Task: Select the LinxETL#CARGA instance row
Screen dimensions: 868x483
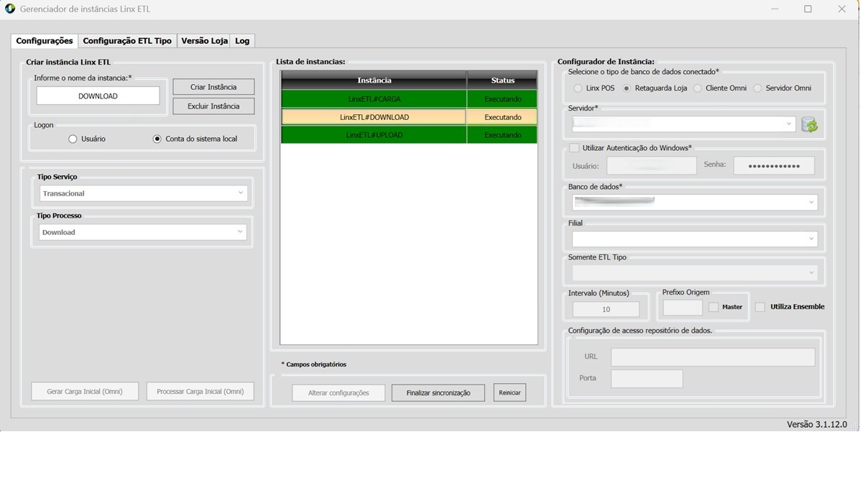Action: 409,99
